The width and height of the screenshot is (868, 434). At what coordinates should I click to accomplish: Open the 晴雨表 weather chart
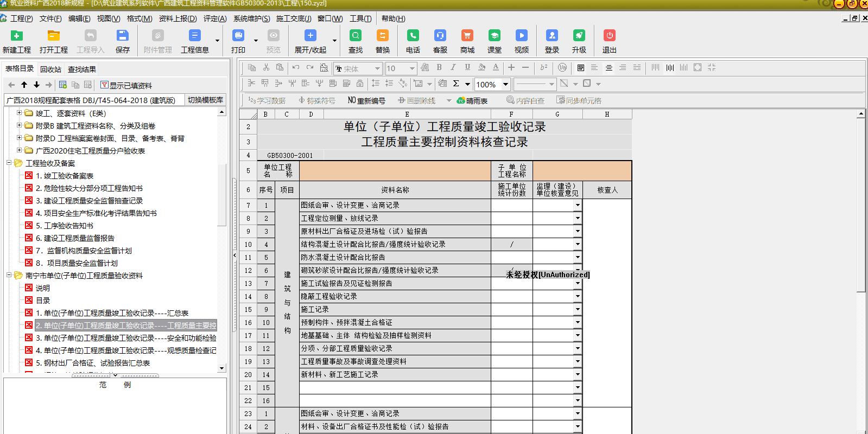coord(472,100)
